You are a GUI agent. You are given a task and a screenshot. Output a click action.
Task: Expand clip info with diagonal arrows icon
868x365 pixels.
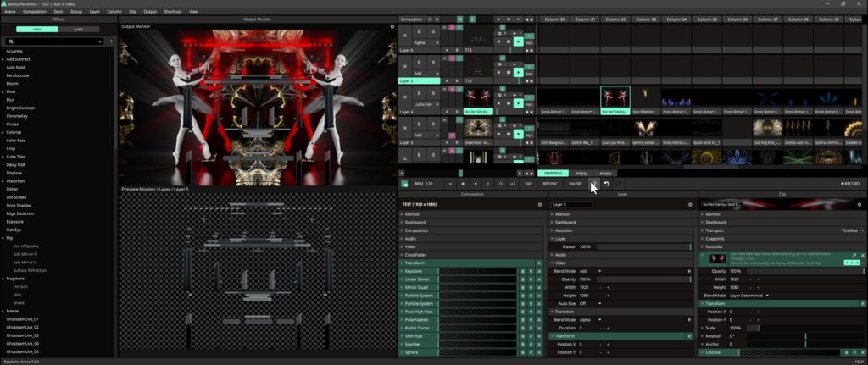click(x=854, y=256)
